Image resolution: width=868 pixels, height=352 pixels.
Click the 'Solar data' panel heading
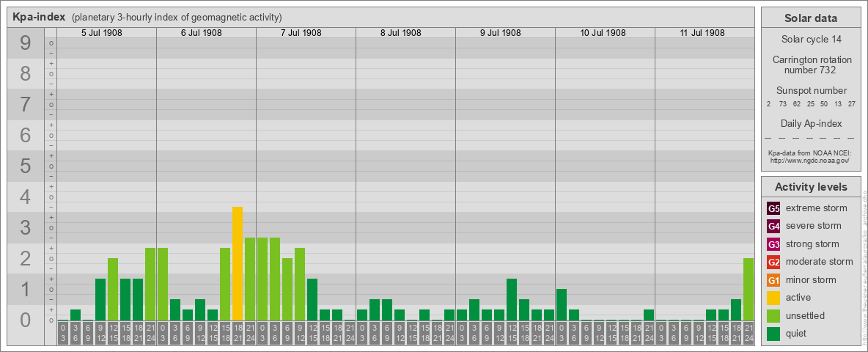pos(810,18)
